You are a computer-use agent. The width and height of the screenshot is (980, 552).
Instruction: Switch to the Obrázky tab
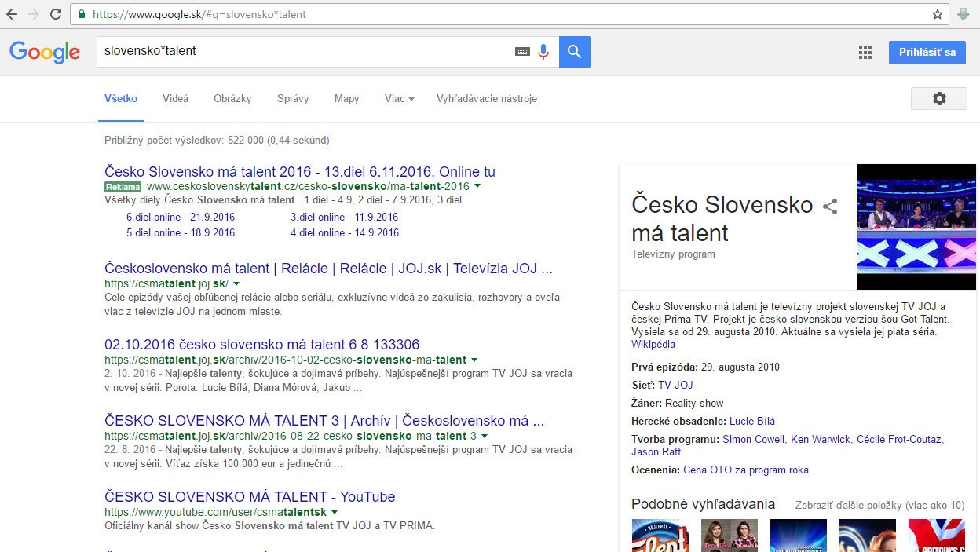tap(232, 99)
